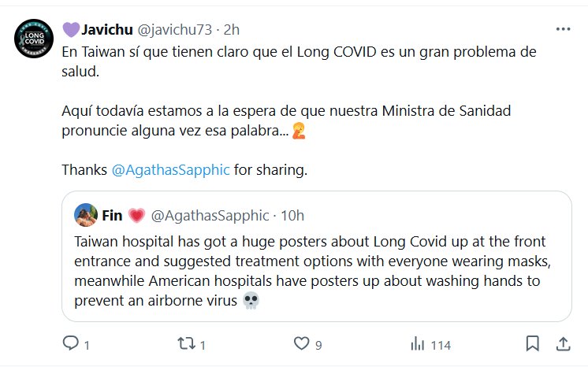This screenshot has height=367, width=588.
Task: Reply to the tweet via speech bubble icon
Action: point(70,343)
